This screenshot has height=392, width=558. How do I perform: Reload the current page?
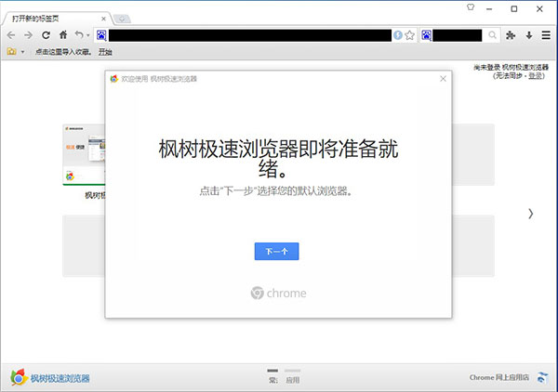[x=46, y=35]
